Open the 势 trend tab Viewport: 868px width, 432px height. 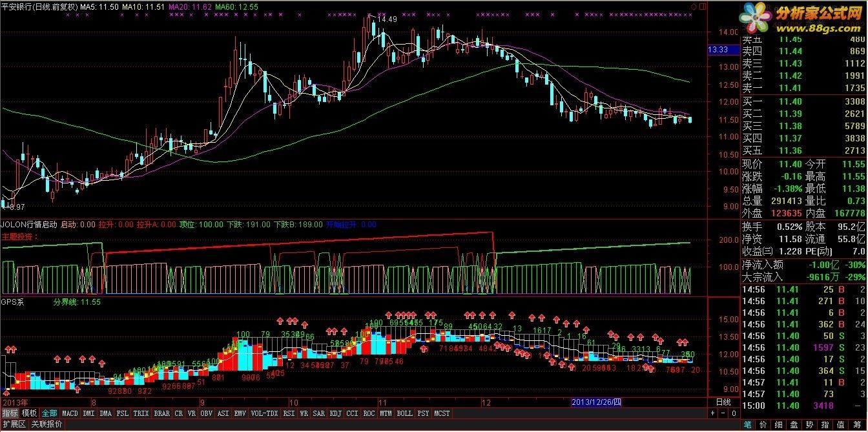[x=810, y=425]
